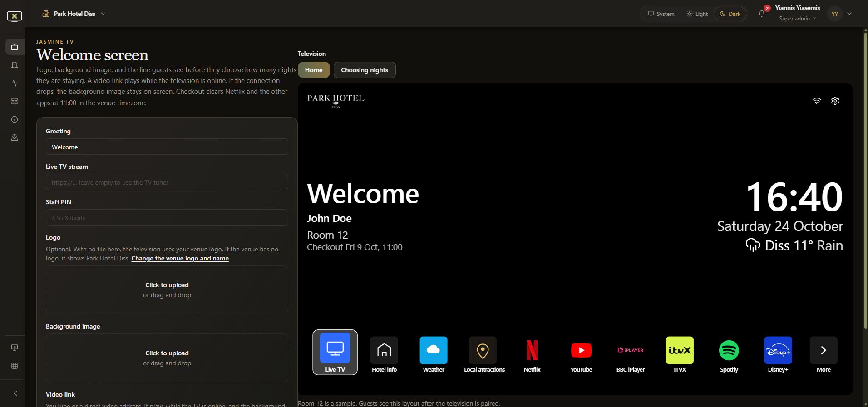Open the nine-cell grid icon in the sidebar
The image size is (868, 407).
pyautogui.click(x=15, y=366)
